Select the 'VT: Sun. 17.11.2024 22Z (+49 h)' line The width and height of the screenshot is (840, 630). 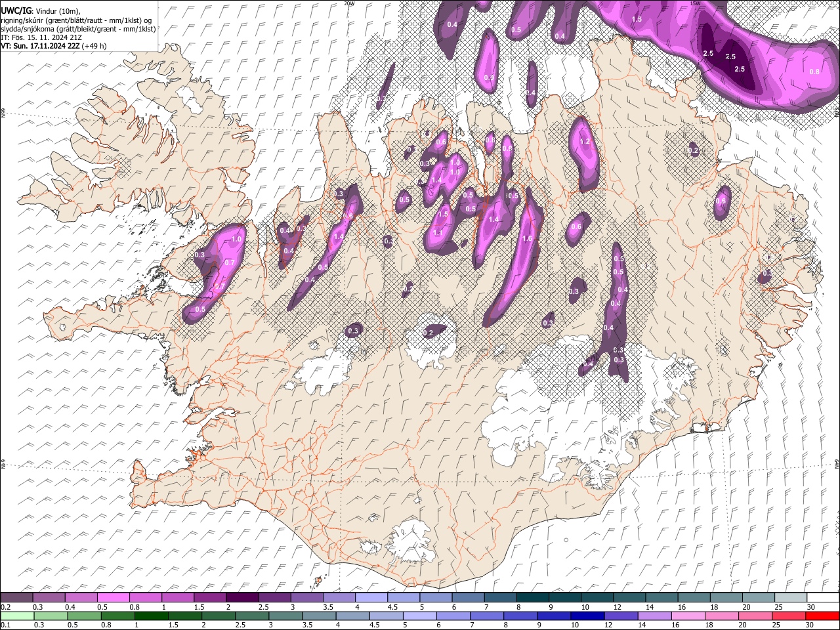pos(54,46)
